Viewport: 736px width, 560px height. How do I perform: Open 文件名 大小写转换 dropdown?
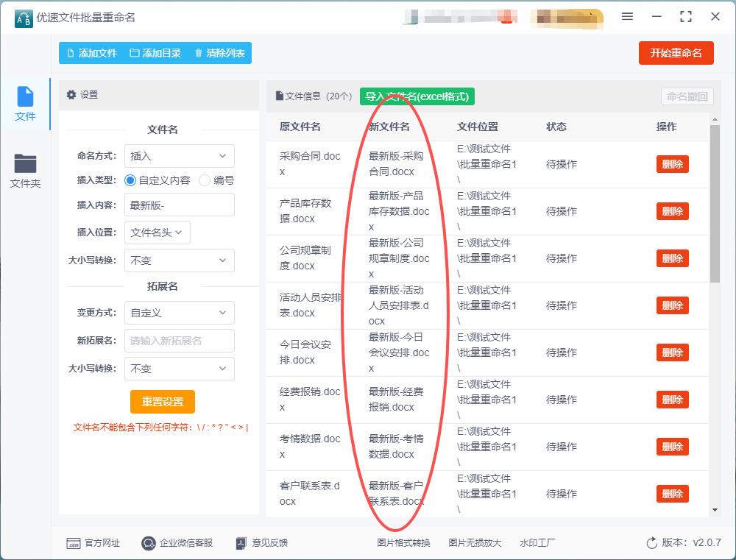[179, 260]
